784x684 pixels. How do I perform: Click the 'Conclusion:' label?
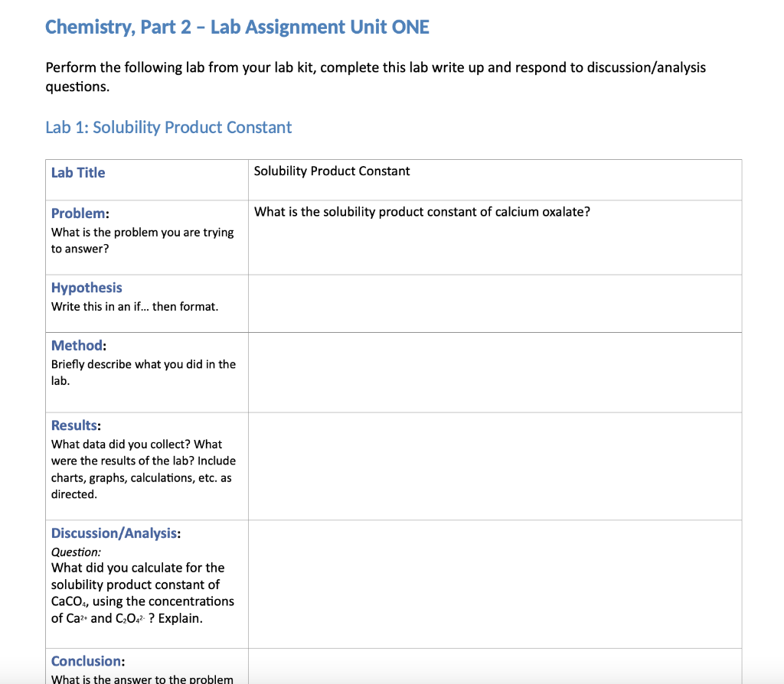(88, 661)
